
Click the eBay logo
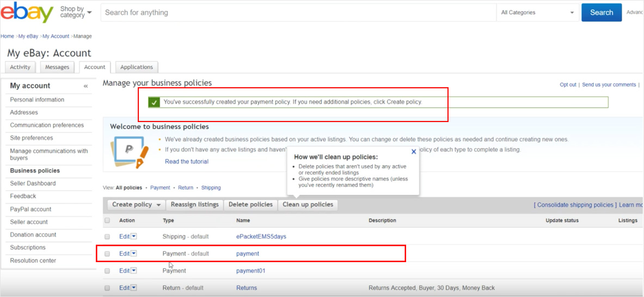click(x=27, y=12)
